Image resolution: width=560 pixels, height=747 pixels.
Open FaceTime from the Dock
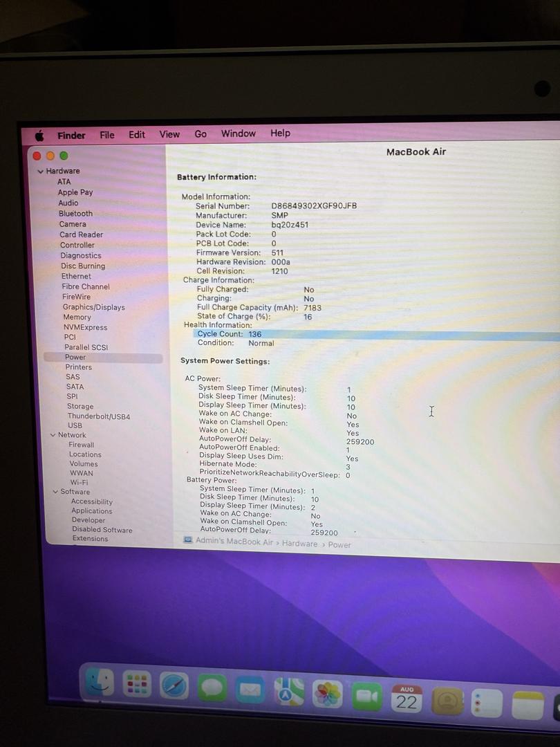click(x=366, y=696)
